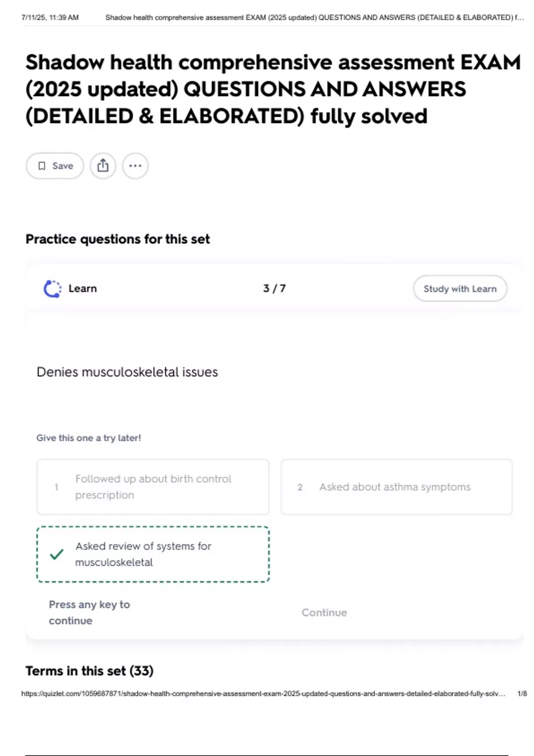The width and height of the screenshot is (534, 756).
Task: Select answer about birth control prescription
Action: 153,487
